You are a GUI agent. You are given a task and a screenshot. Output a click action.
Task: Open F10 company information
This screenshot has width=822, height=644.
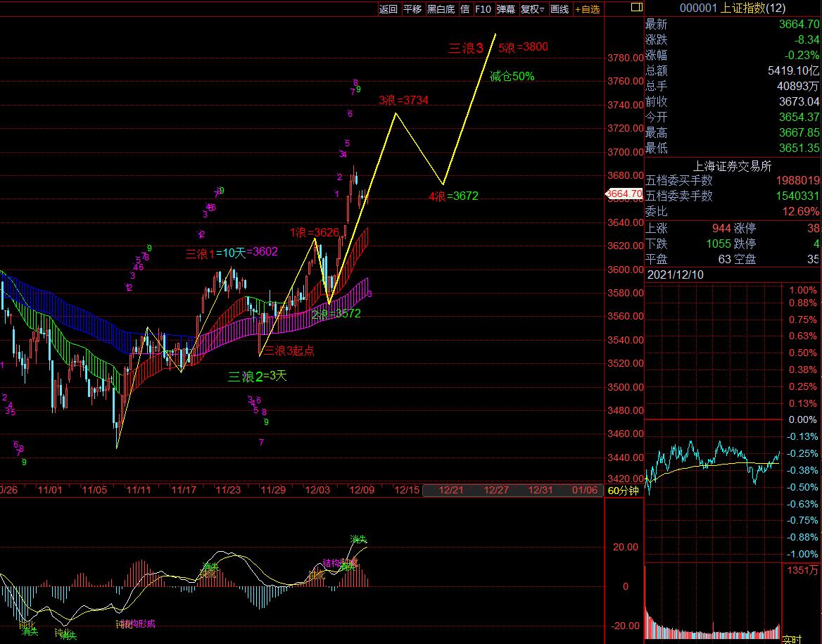pos(483,9)
